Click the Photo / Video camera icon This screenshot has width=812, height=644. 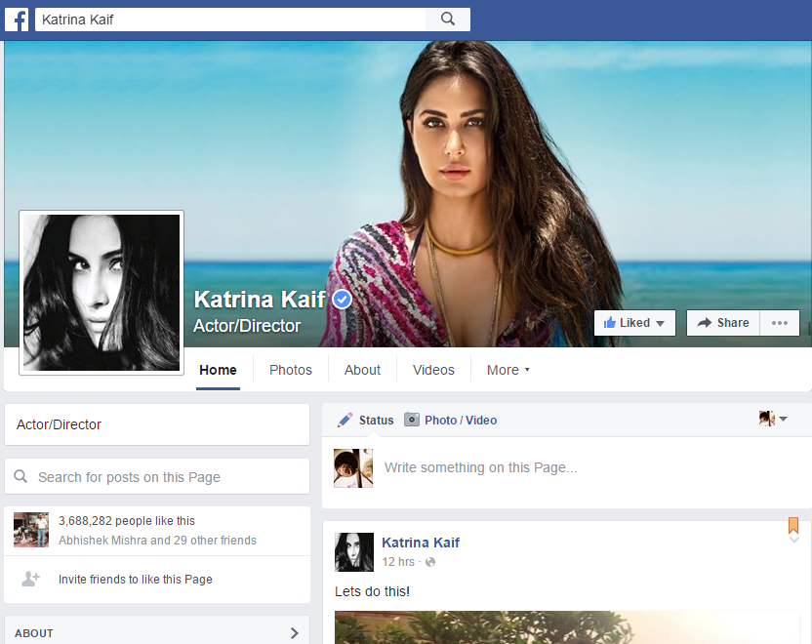pos(412,420)
